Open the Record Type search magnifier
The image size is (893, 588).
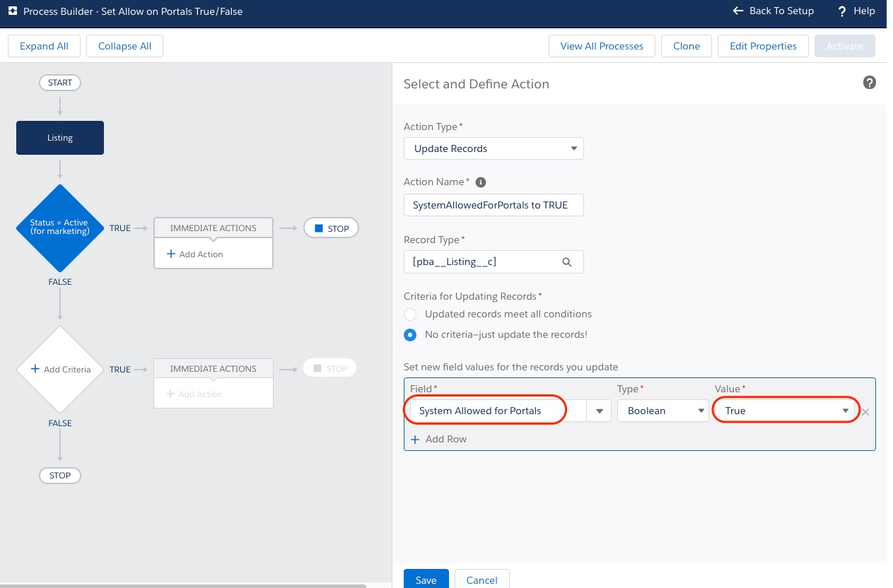[567, 261]
